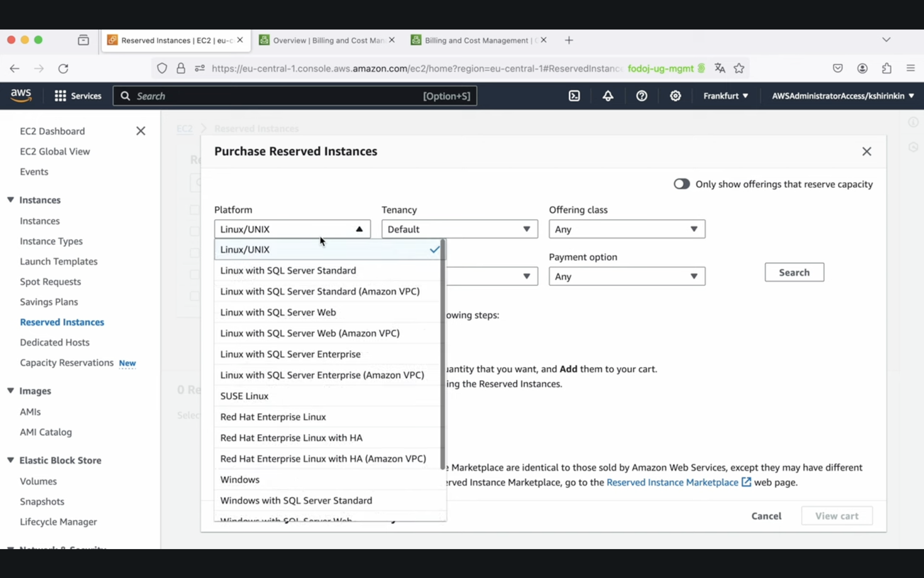The width and height of the screenshot is (924, 578).
Task: Click the site padlock icon
Action: coord(181,68)
